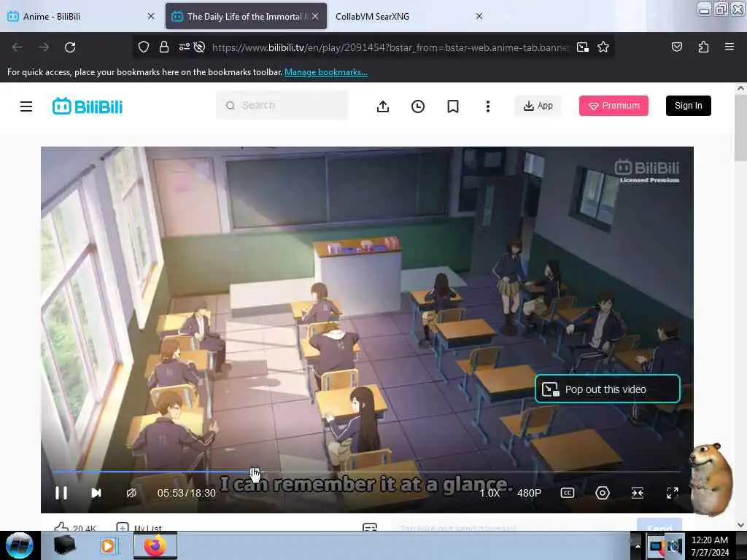Viewport: 747px width, 560px height.
Task: Open the Windows Start button
Action: coord(19,545)
